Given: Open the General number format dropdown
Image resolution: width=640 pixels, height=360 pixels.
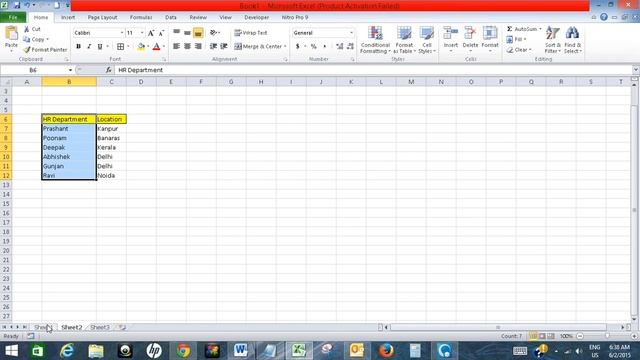Looking at the screenshot, I should 351,33.
